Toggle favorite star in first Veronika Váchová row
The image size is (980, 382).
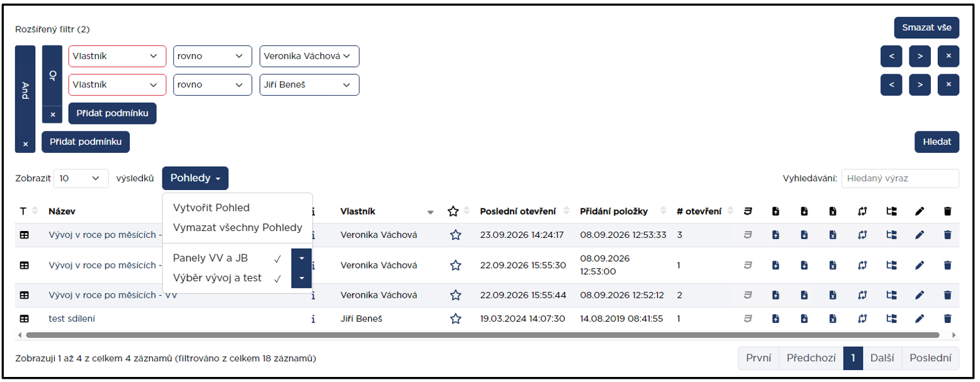[456, 235]
